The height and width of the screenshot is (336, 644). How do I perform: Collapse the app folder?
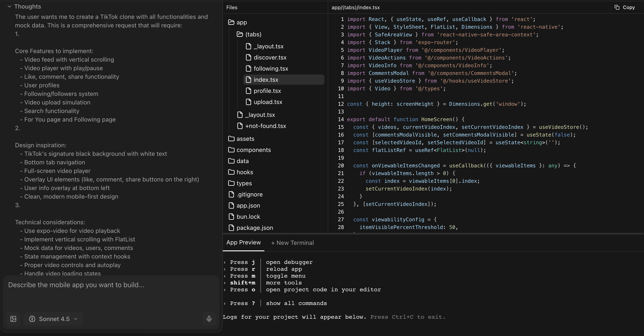click(237, 22)
